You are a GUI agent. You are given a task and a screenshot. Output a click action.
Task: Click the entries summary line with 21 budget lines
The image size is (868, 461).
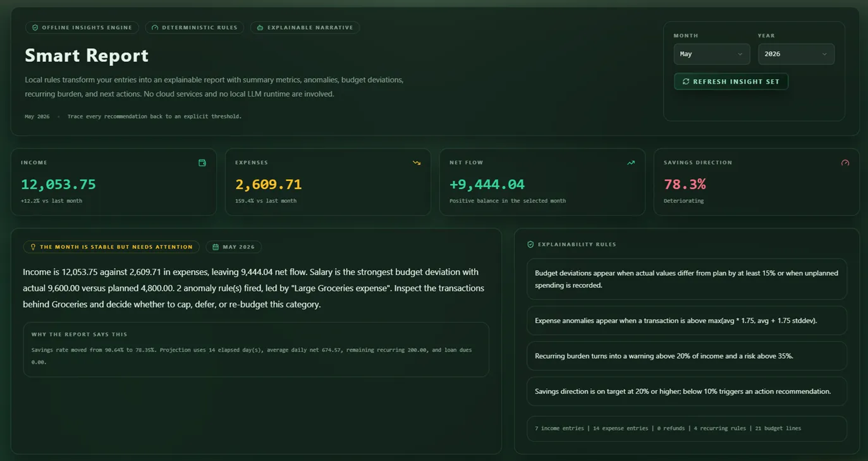point(687,428)
